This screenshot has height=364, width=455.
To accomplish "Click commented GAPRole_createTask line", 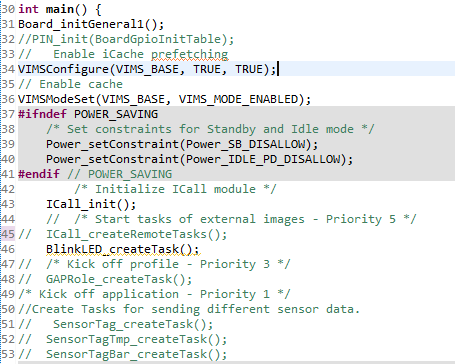I will (105, 279).
